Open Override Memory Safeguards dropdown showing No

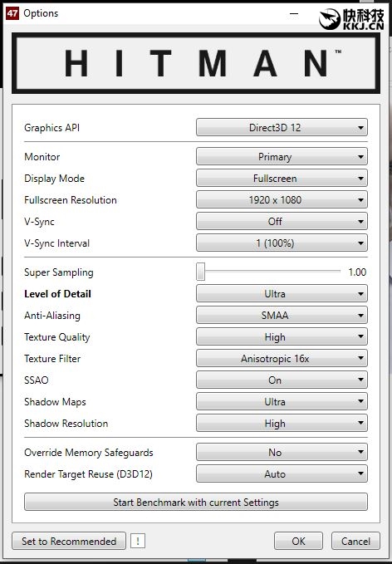point(282,452)
